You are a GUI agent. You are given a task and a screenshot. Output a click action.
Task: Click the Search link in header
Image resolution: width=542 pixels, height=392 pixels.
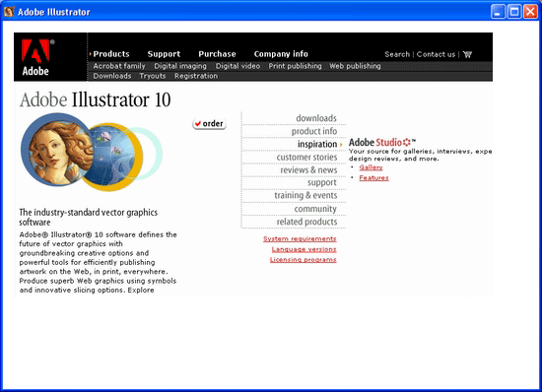click(x=397, y=54)
